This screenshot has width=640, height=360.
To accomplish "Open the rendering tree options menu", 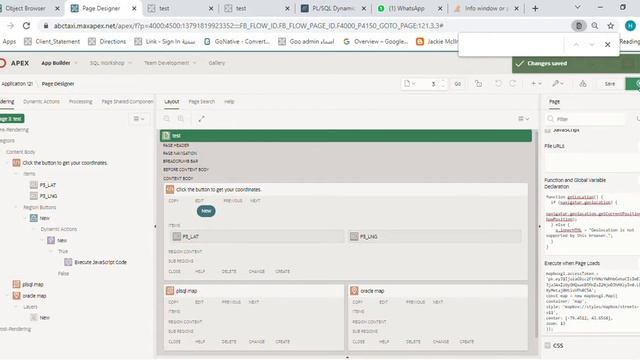I will point(138,119).
